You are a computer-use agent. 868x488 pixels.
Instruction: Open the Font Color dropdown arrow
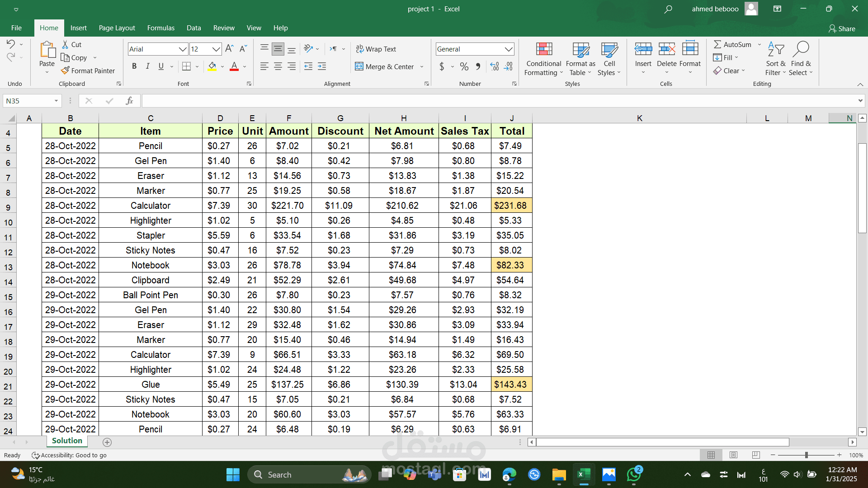click(245, 67)
